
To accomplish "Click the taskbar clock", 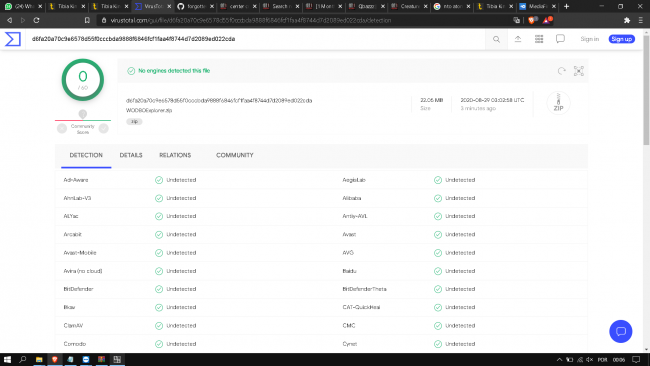I will click(x=619, y=359).
